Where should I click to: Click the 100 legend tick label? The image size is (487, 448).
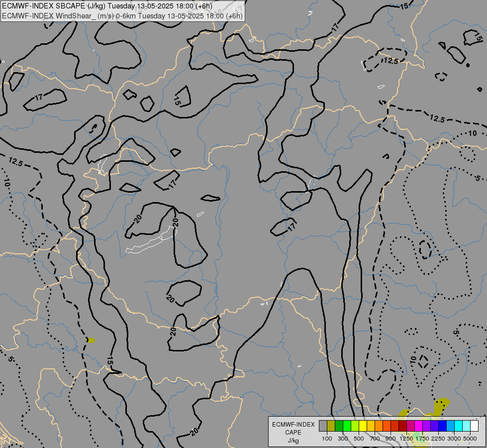click(x=327, y=439)
